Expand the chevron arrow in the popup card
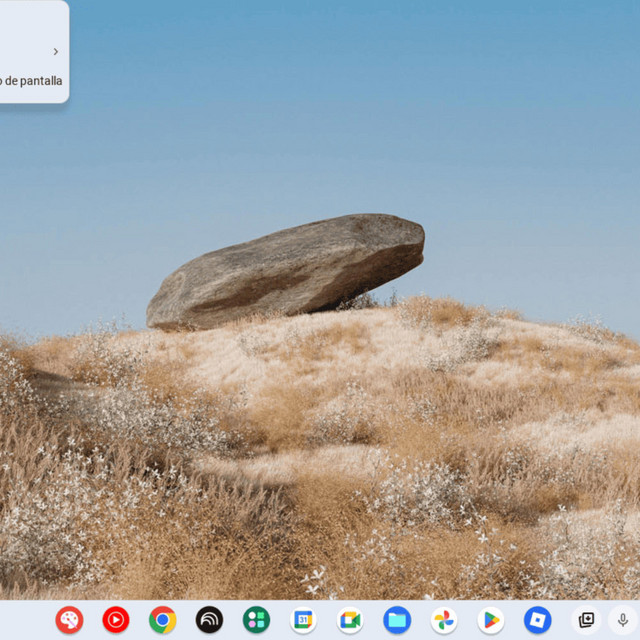640x640 pixels. (x=56, y=51)
